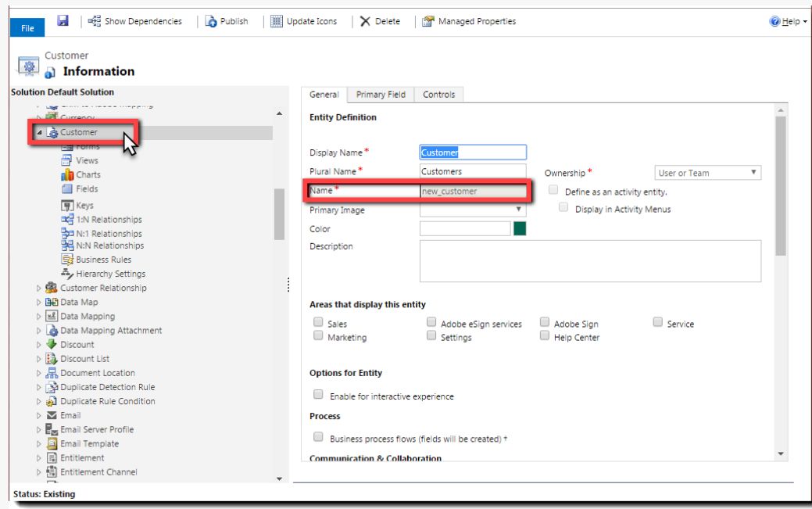The width and height of the screenshot is (812, 509).
Task: Click the green Color swatch
Action: coord(520,228)
